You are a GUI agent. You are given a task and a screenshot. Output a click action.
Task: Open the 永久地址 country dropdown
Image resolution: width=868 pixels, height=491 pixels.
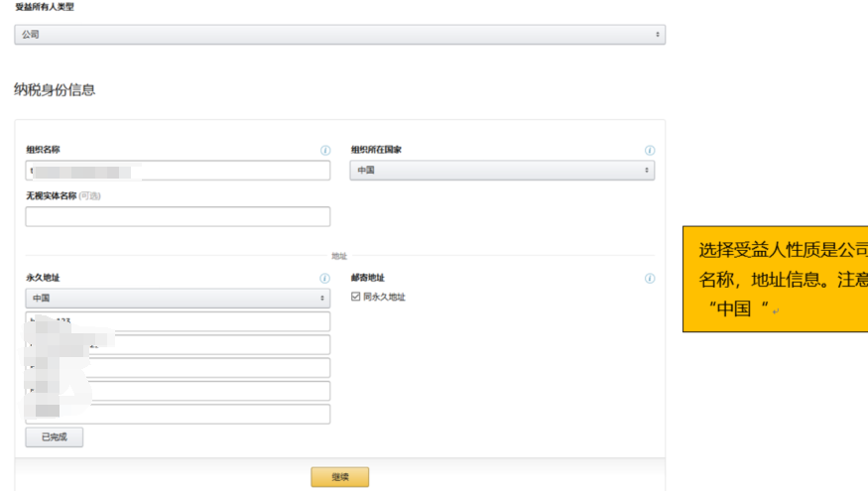coord(178,298)
